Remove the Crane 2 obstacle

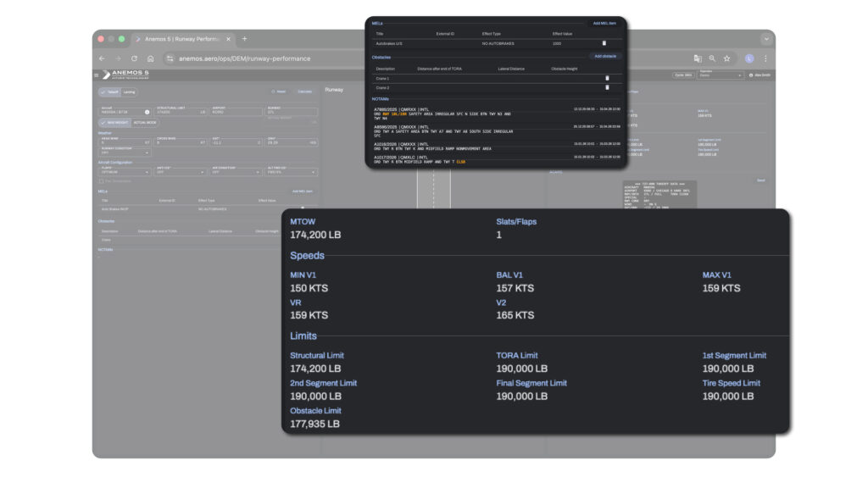[607, 87]
